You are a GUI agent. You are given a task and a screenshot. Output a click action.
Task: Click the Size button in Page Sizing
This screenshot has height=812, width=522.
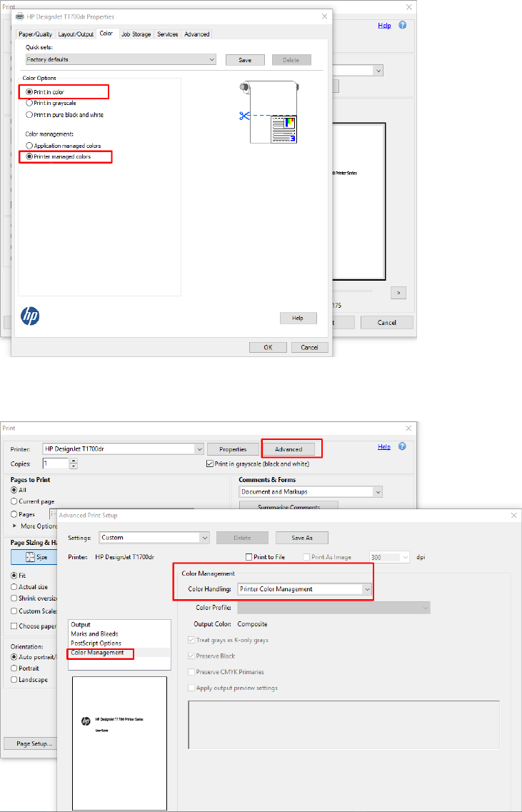click(35, 557)
